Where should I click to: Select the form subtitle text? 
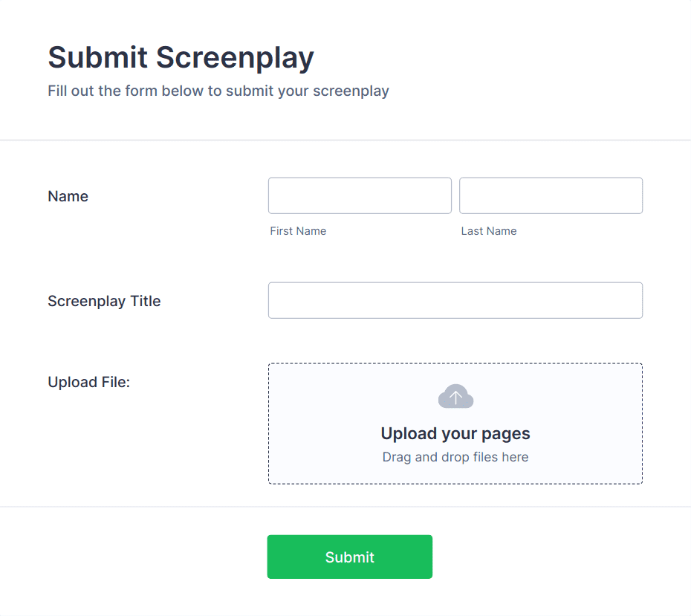[x=218, y=91]
